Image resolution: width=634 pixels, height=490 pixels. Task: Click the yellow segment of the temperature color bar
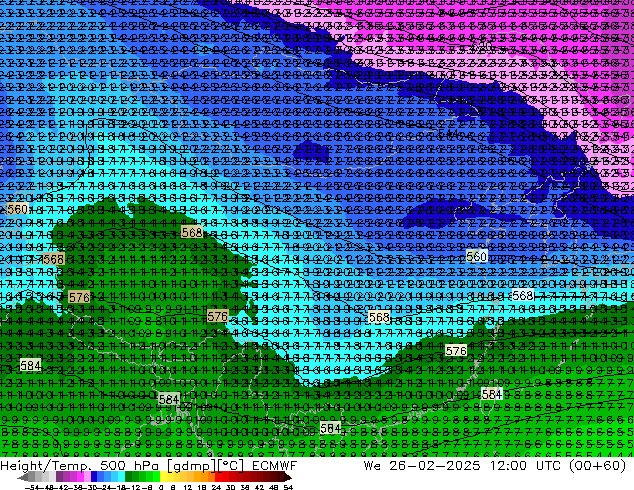click(x=163, y=477)
